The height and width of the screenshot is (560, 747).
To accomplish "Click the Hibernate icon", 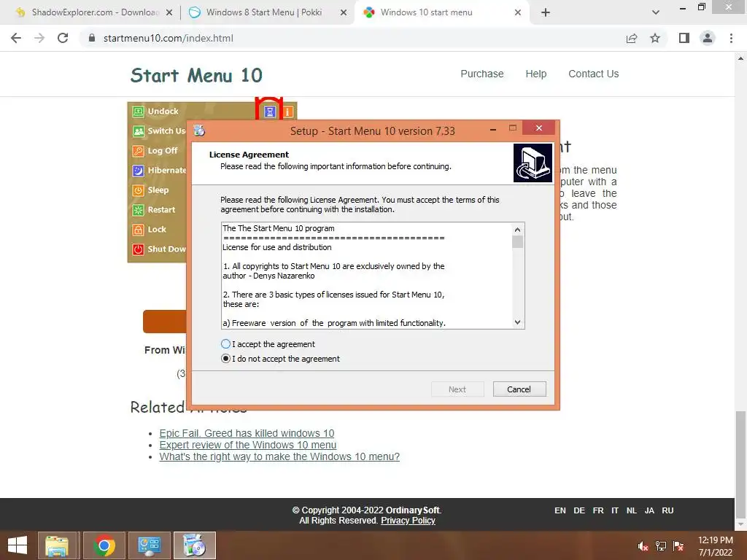I will pyautogui.click(x=138, y=171).
